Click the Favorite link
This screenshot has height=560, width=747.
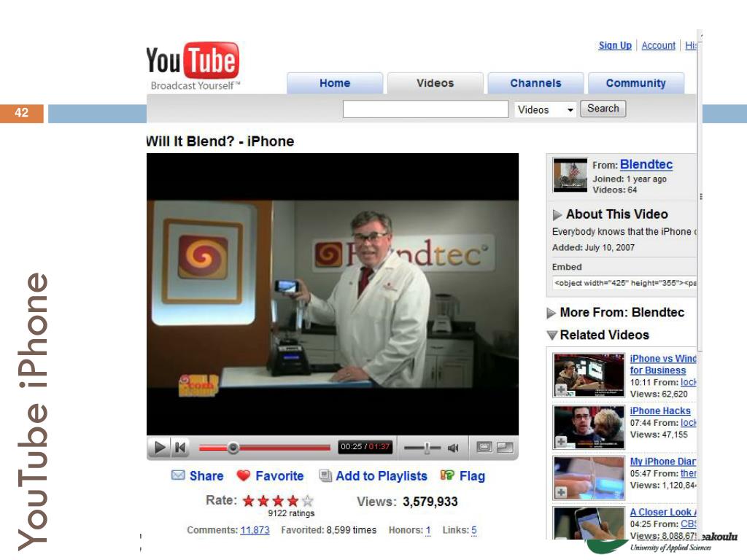click(279, 475)
